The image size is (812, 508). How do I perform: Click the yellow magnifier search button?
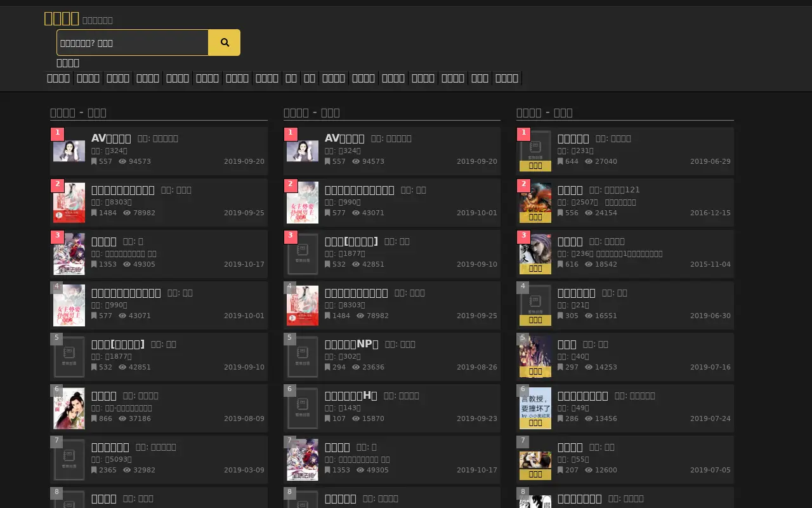point(225,43)
